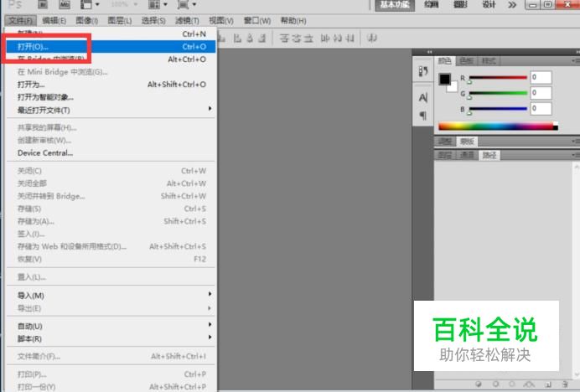
Task: Click Stroke Path icon at Paths panel bottom
Action: (x=495, y=384)
